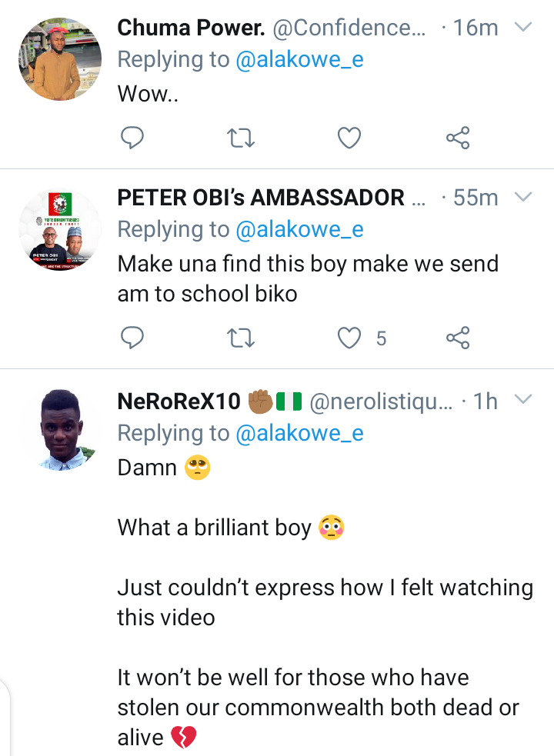554x756 pixels.
Task: Open @alakowe_e link in NeRoReX10's reply
Action: pos(299,433)
